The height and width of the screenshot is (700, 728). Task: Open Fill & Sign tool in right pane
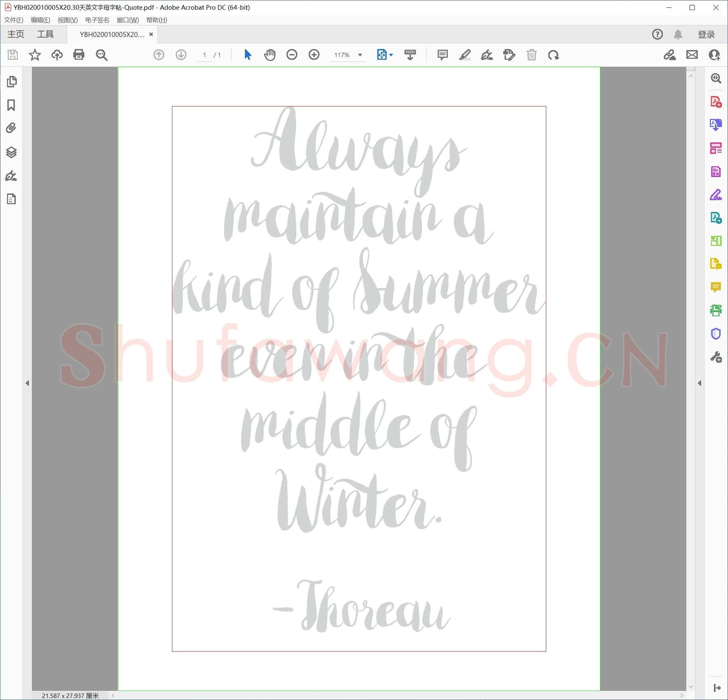pyautogui.click(x=716, y=195)
